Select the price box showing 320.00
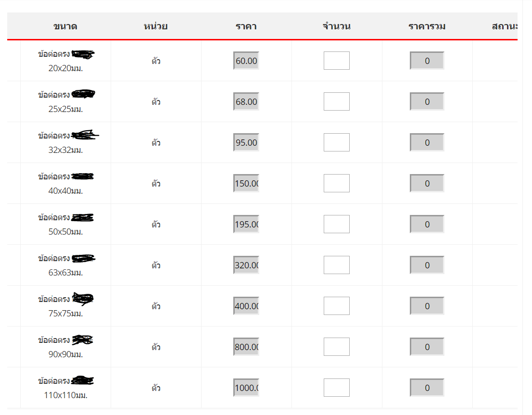This screenshot has width=532, height=415. 246,265
